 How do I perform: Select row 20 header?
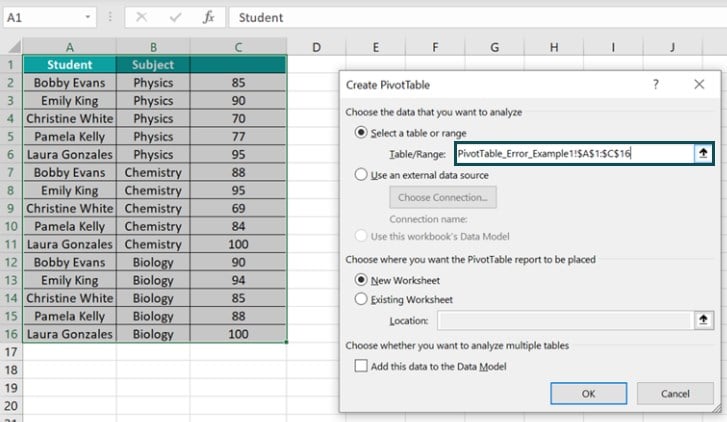click(x=11, y=406)
